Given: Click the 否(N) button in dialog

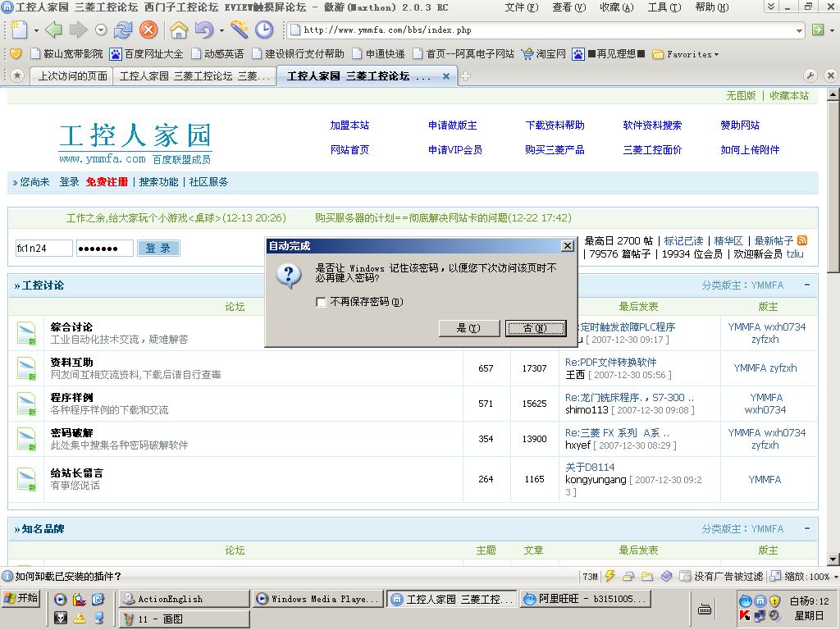Looking at the screenshot, I should 535,328.
